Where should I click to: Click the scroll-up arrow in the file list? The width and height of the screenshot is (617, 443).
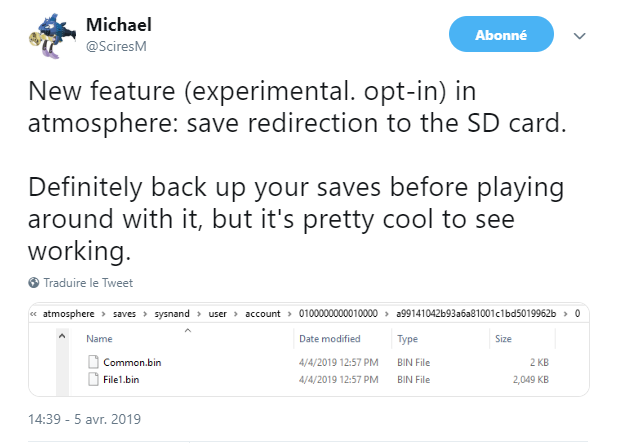(62, 336)
